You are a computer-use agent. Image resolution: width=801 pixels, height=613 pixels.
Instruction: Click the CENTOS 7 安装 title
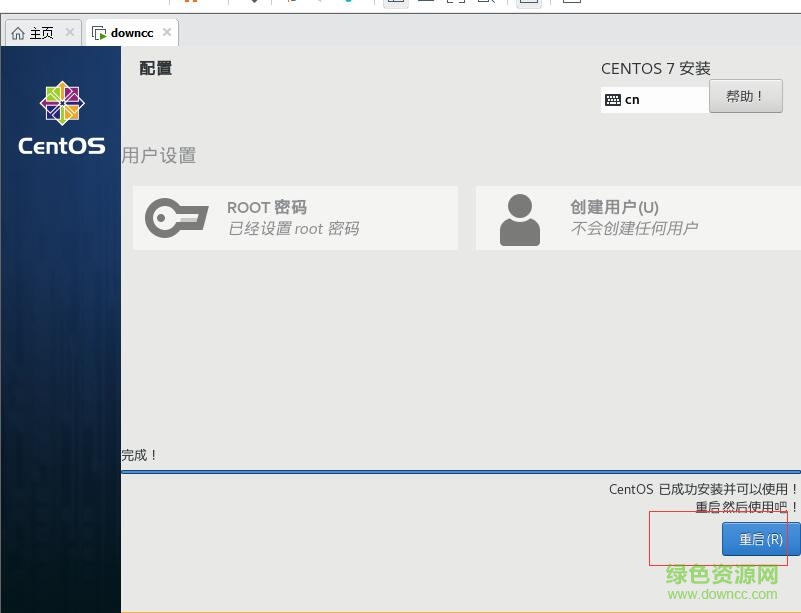pos(655,69)
